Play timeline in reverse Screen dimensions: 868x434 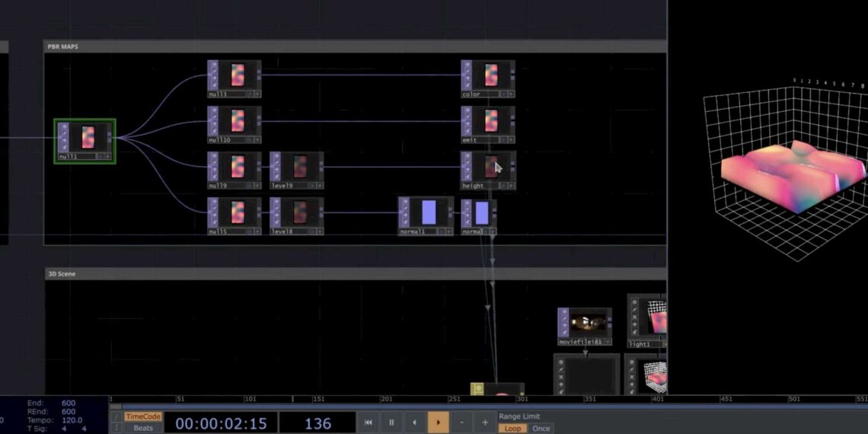click(415, 423)
